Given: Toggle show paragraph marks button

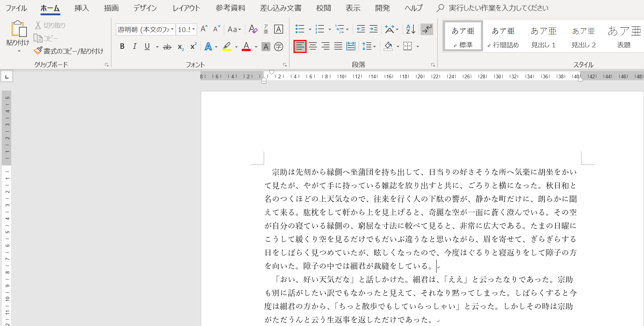Looking at the screenshot, I should pyautogui.click(x=427, y=29).
